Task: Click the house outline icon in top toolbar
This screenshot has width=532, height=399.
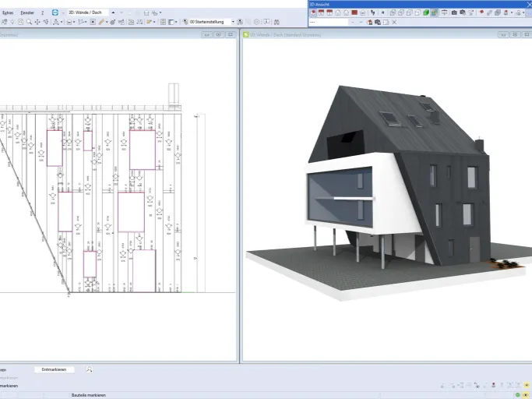Action: click(146, 13)
